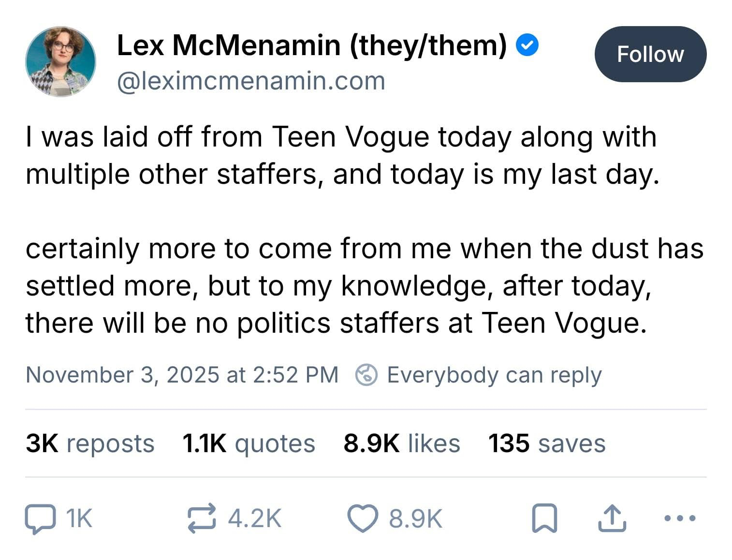Click the paragraph about being laid off
732x560 pixels.
click(341, 155)
